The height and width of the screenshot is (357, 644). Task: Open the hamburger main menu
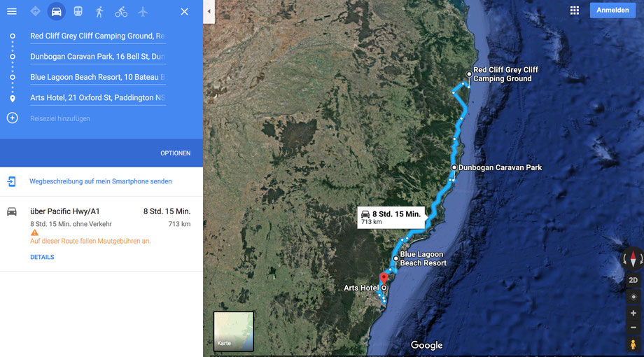click(11, 11)
